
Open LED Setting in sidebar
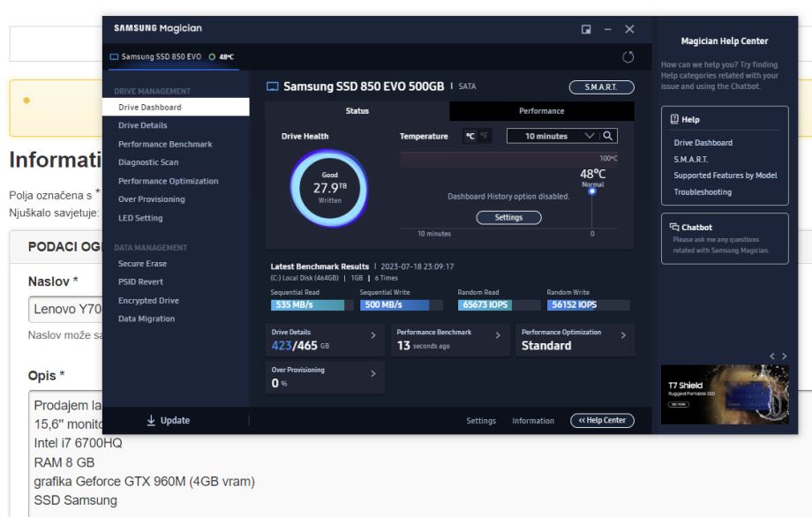(x=140, y=218)
